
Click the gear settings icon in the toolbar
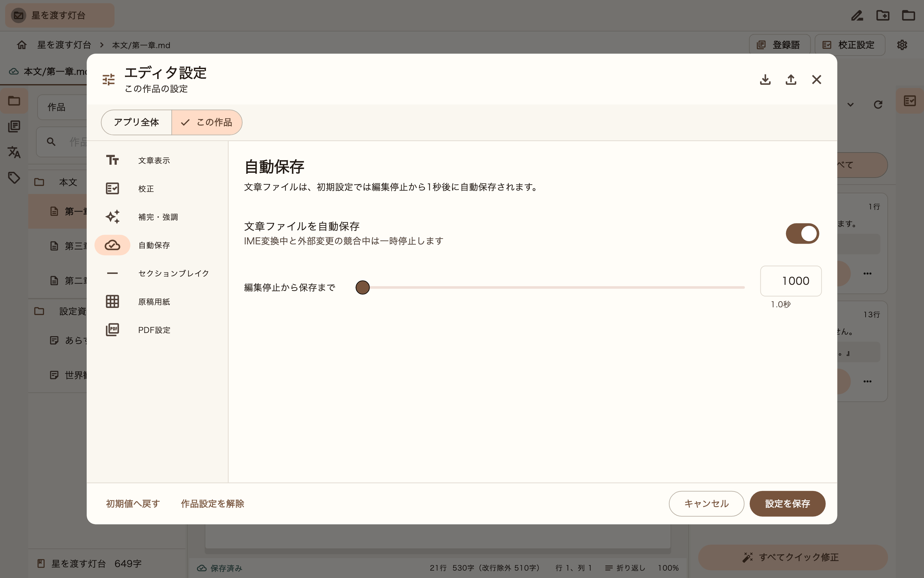pos(902,45)
